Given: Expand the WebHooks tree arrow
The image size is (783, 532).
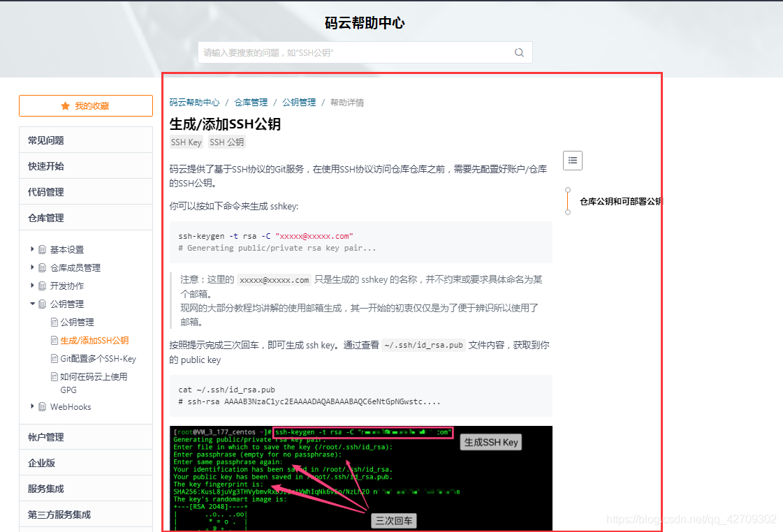Looking at the screenshot, I should pos(32,406).
